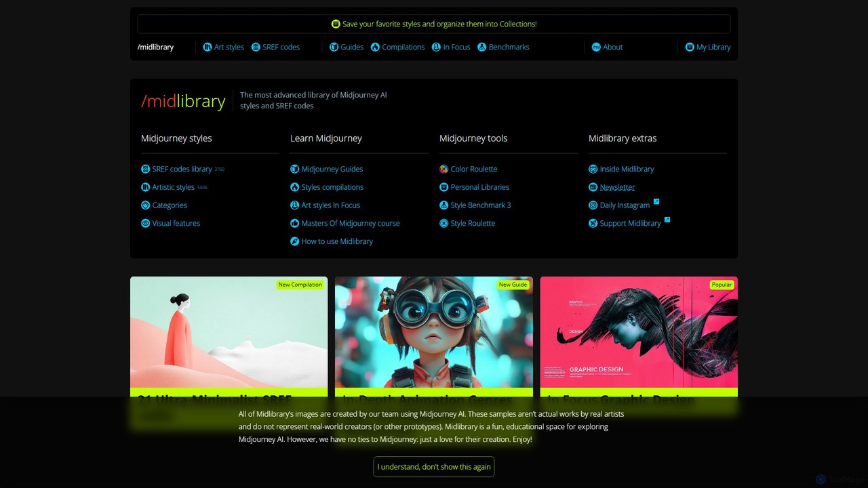Open About in top navigation
868x488 pixels.
point(613,47)
